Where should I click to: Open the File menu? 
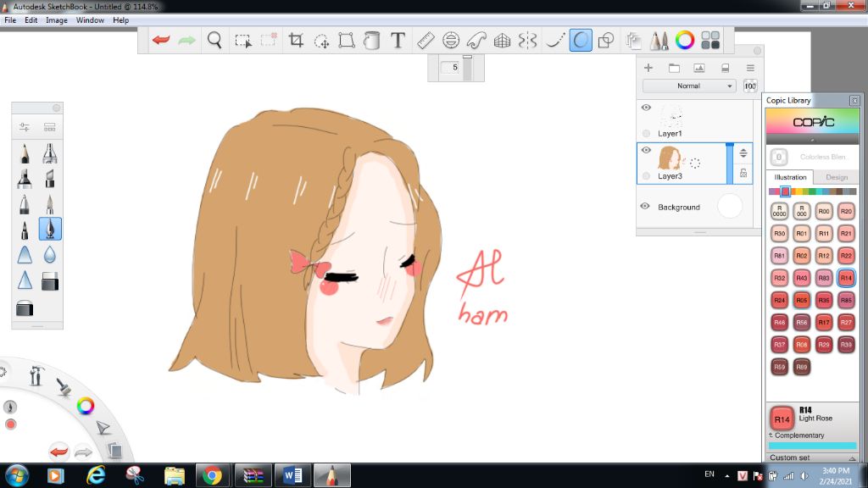click(x=10, y=20)
